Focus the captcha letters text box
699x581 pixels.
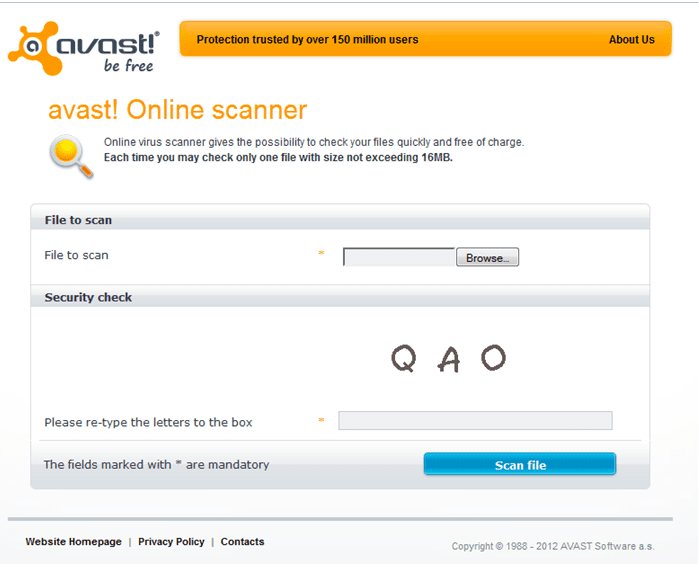475,421
